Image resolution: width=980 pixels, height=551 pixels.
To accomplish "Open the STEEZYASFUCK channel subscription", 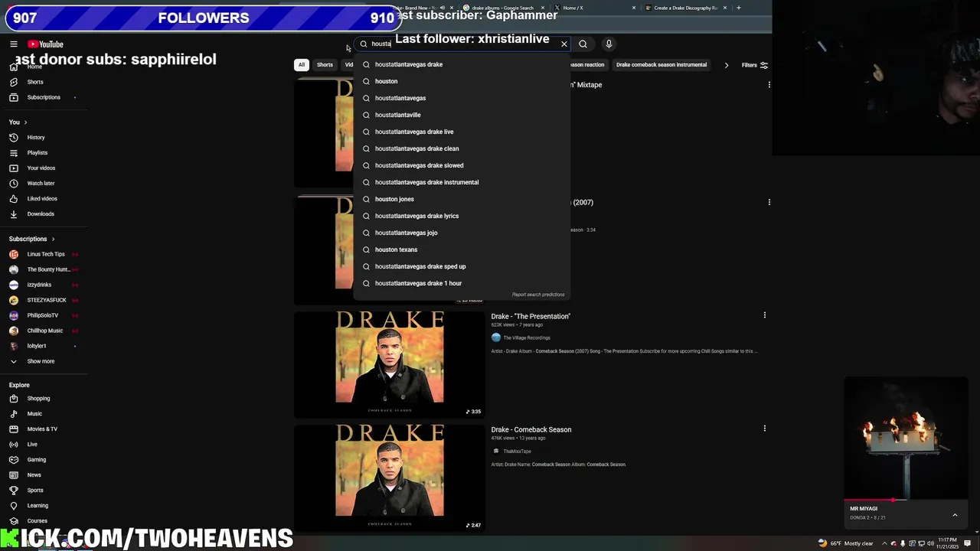I will 45,300.
